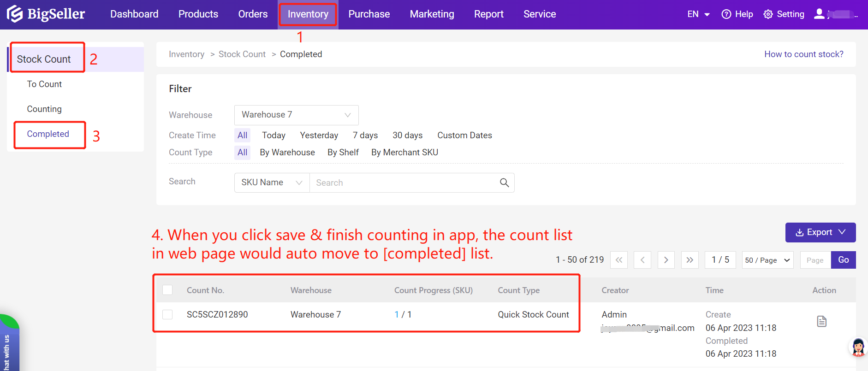Click the 1 / 5 page indicator
The height and width of the screenshot is (371, 868).
(x=720, y=260)
